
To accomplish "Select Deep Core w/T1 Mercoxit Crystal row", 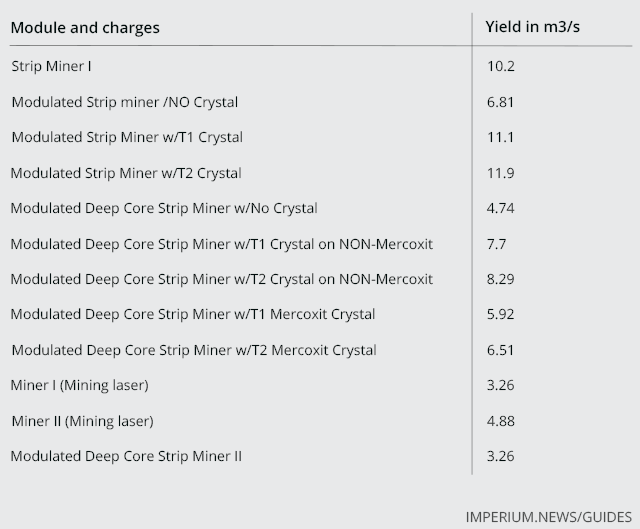I will [321, 314].
